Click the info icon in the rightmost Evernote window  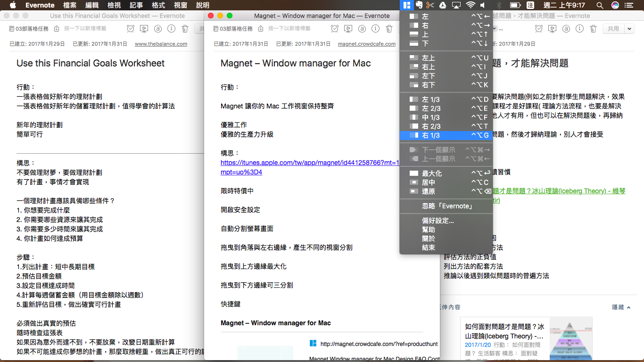(580, 29)
